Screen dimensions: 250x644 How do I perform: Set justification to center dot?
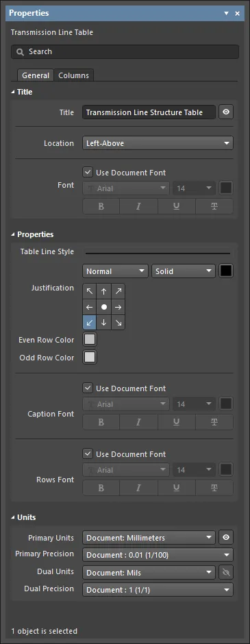104,307
